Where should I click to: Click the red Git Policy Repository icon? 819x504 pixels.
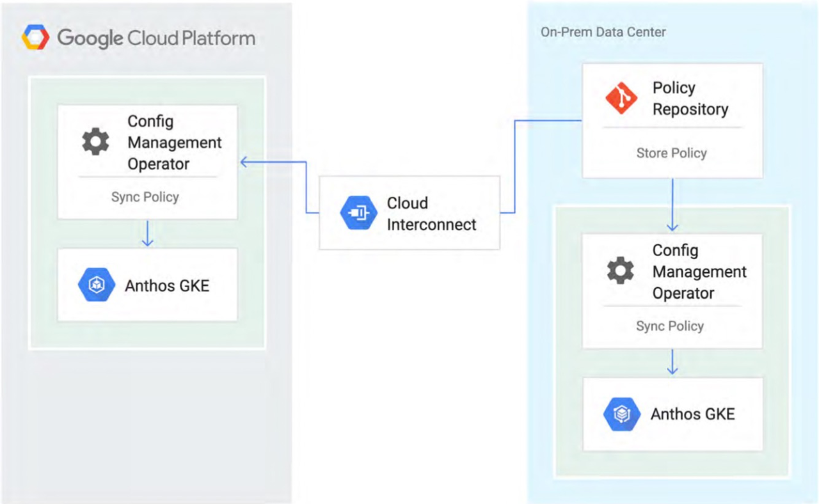coord(621,98)
